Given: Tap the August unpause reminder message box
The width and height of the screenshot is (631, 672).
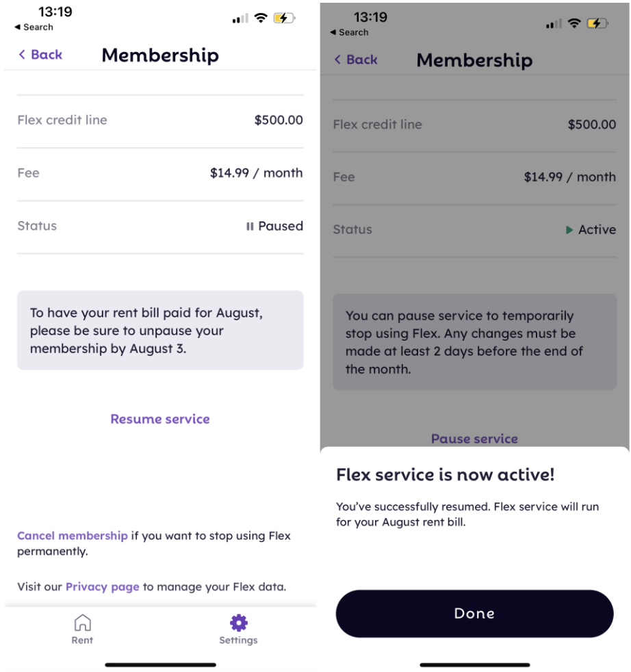Looking at the screenshot, I should [x=160, y=331].
